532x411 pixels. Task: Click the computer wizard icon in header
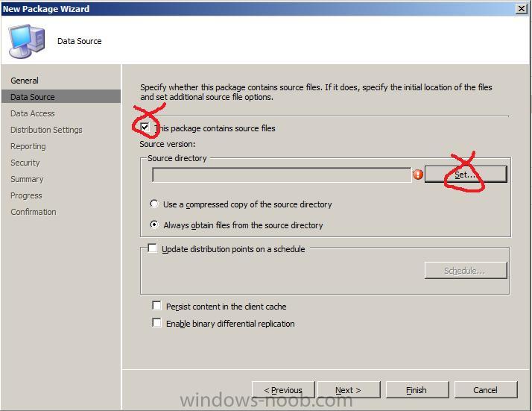[x=27, y=41]
